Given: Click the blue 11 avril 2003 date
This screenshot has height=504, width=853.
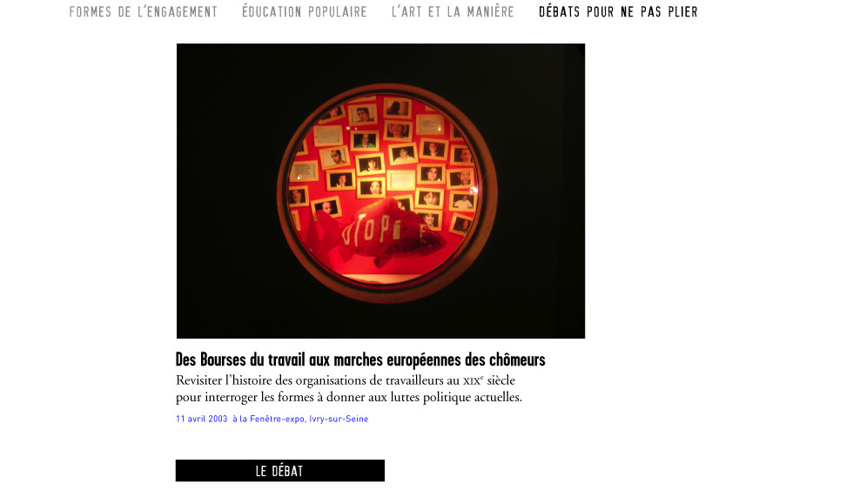Looking at the screenshot, I should tap(201, 419).
